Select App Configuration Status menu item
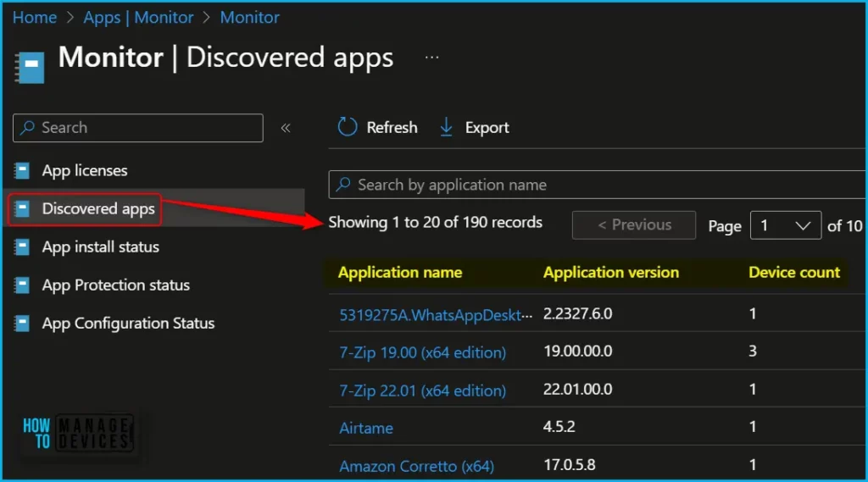This screenshot has width=868, height=482. [128, 324]
